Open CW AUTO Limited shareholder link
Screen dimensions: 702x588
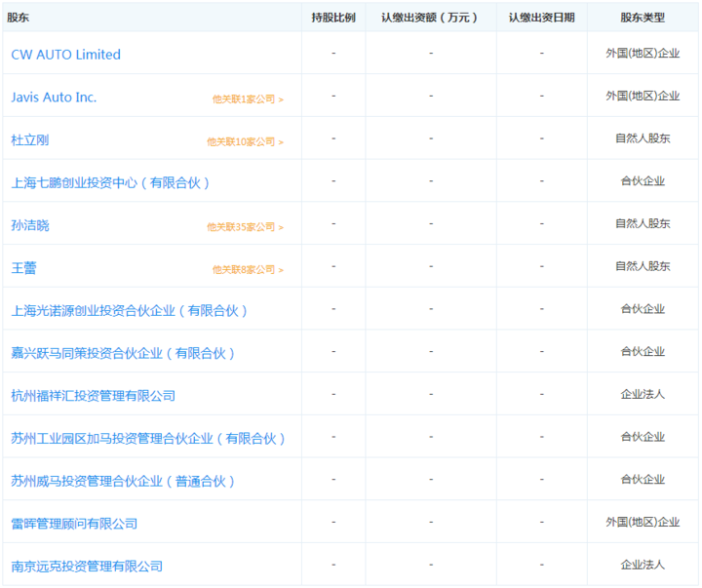[66, 55]
